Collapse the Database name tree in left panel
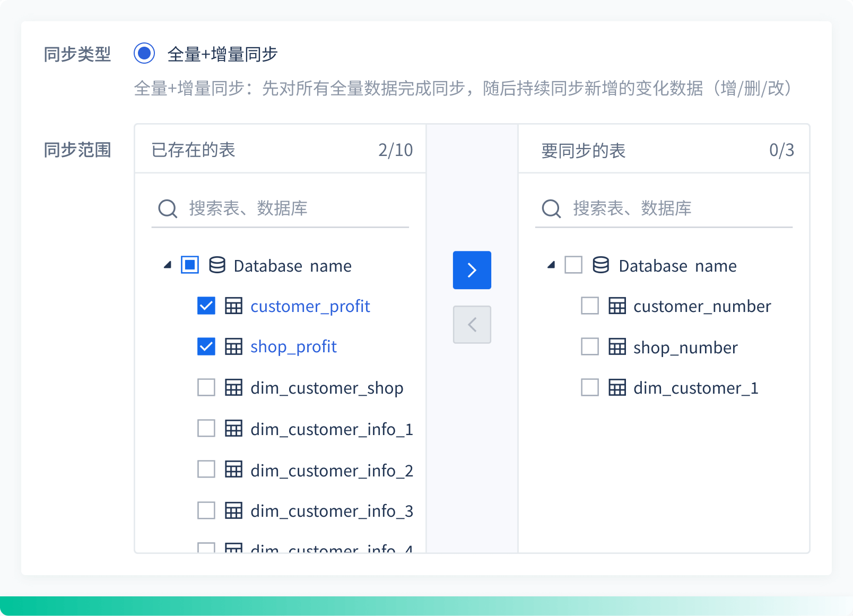This screenshot has width=853, height=616. coord(166,265)
